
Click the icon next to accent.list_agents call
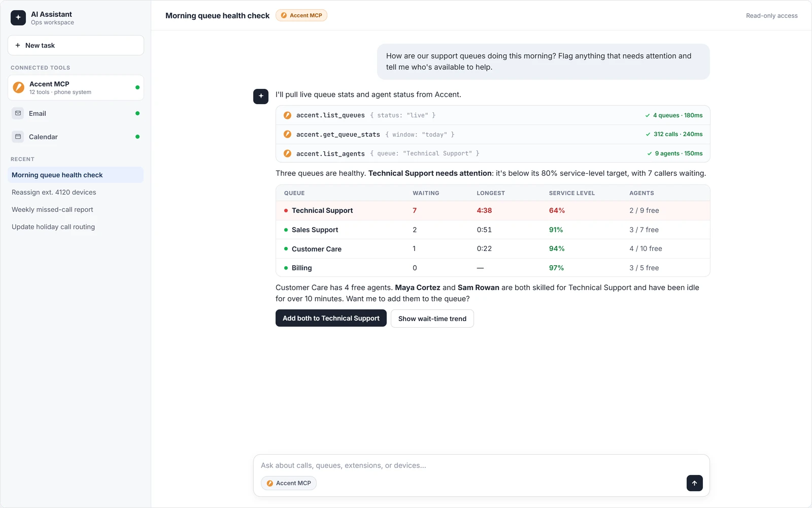287,153
